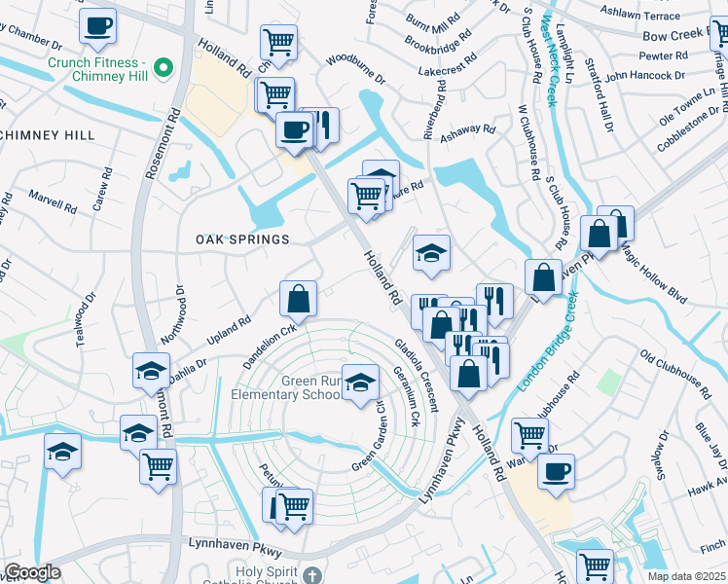Click the Map data ©2025 attribution
Image resolution: width=728 pixels, height=584 pixels.
coord(687,577)
